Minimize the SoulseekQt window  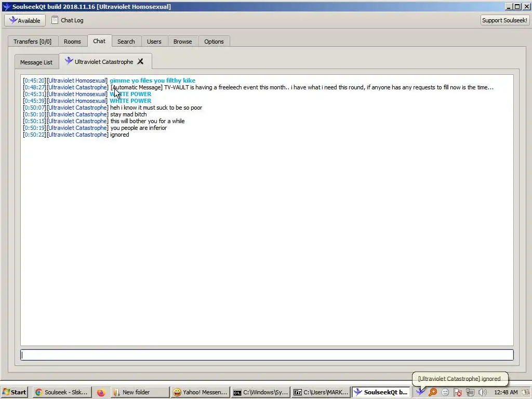point(509,6)
